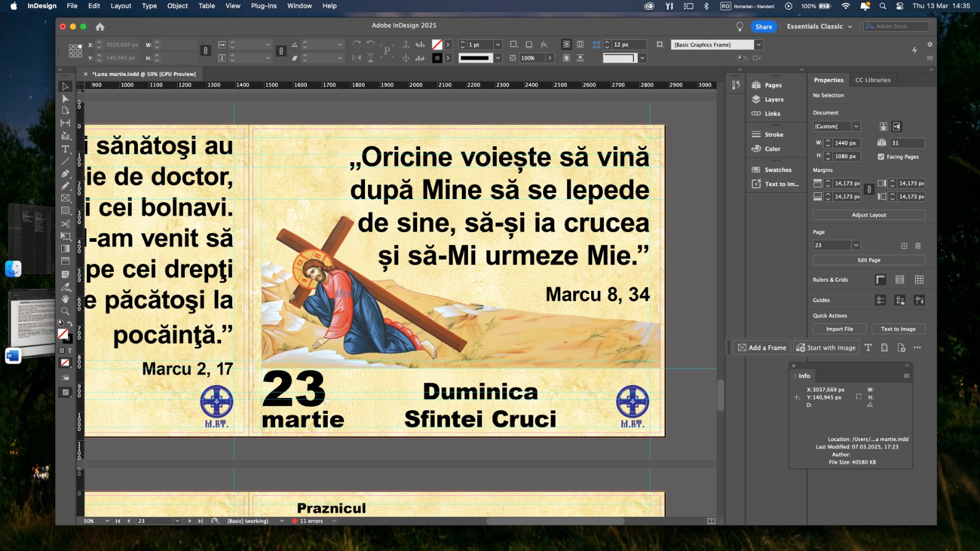Open the Object menu
980x551 pixels.
(x=177, y=6)
